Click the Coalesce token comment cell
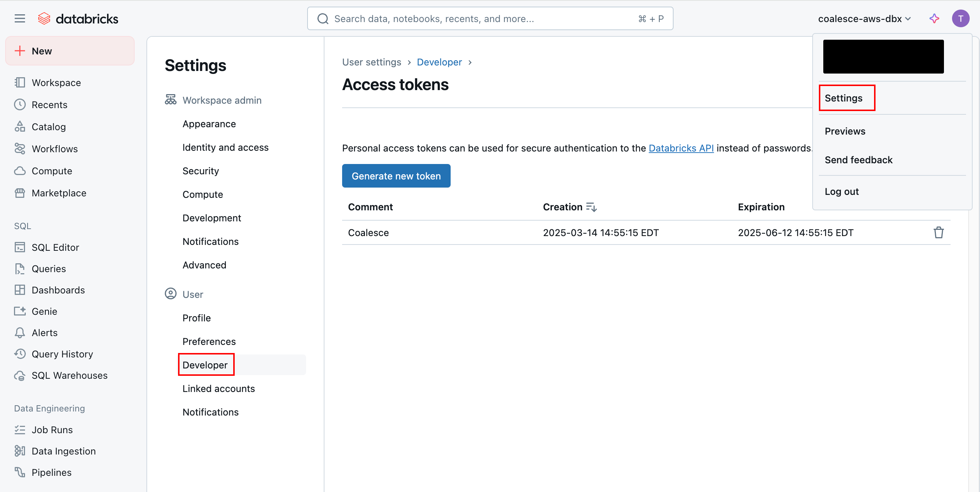The width and height of the screenshot is (980, 492). [x=368, y=232]
